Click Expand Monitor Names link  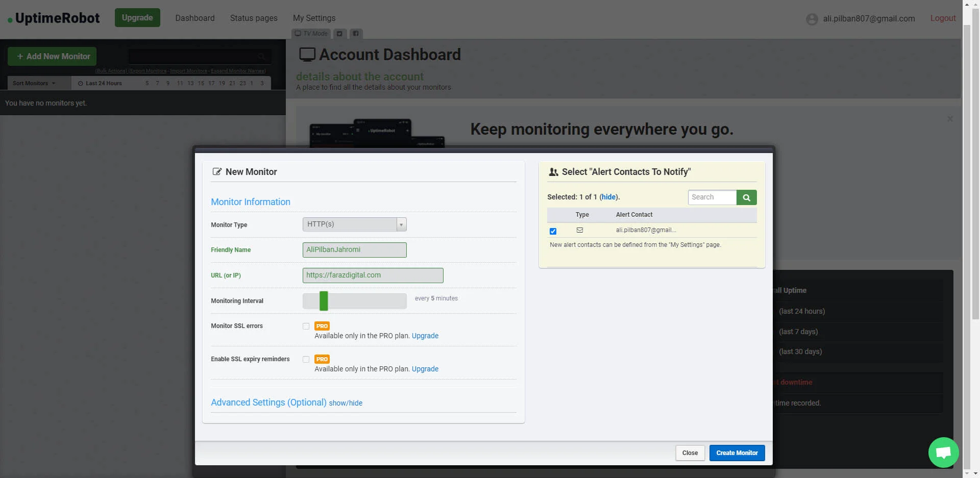point(238,71)
